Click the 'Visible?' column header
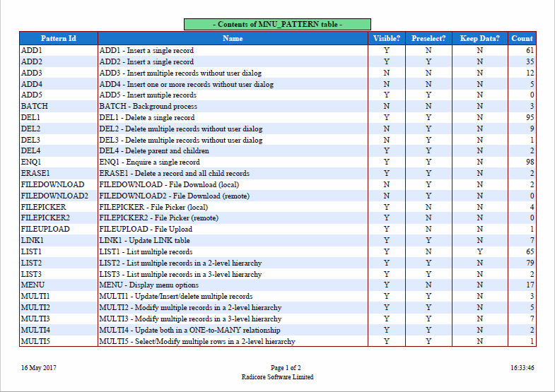 pos(386,39)
